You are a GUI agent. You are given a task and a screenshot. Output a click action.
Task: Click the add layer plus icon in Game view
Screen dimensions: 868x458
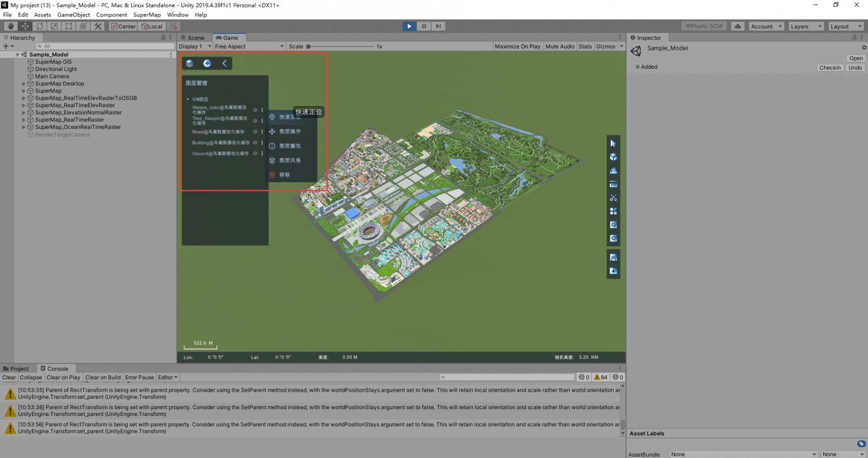207,63
